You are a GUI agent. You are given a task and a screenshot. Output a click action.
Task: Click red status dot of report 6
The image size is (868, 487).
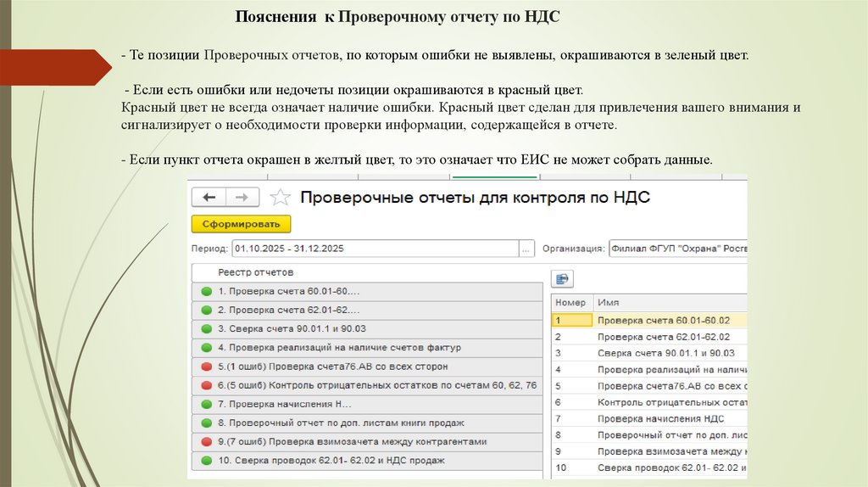coord(207,385)
